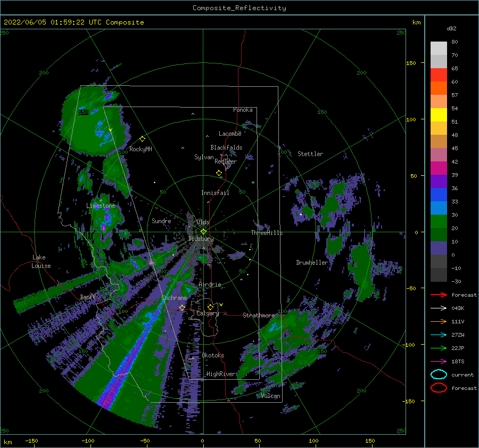Click the Calgary city label
The image size is (479, 448).
208,313
